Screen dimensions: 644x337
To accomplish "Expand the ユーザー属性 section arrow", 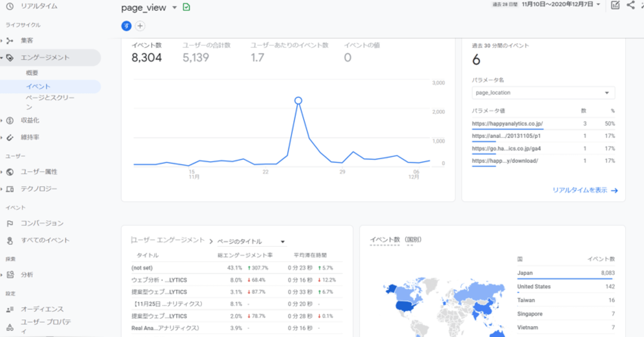I will click(x=1, y=172).
